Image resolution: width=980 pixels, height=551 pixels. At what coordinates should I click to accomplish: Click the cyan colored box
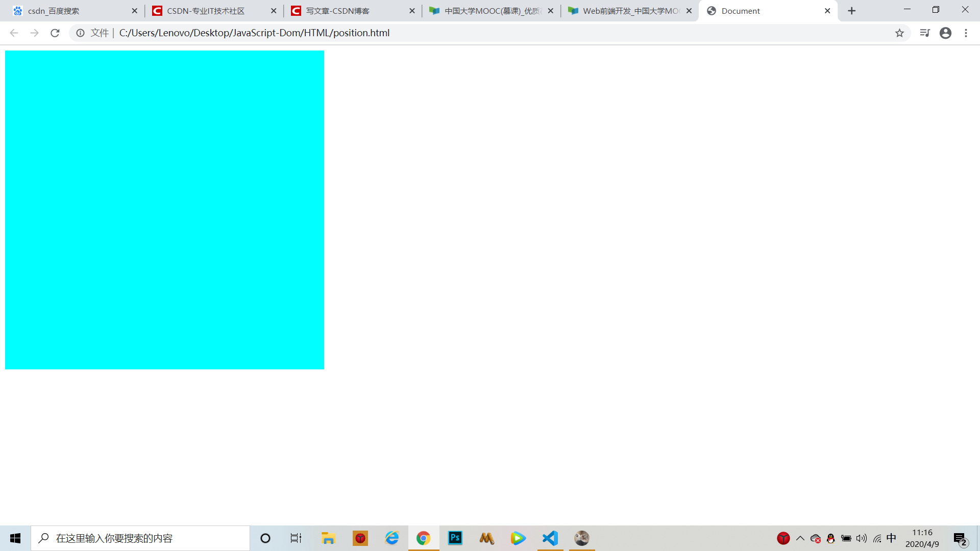click(164, 210)
